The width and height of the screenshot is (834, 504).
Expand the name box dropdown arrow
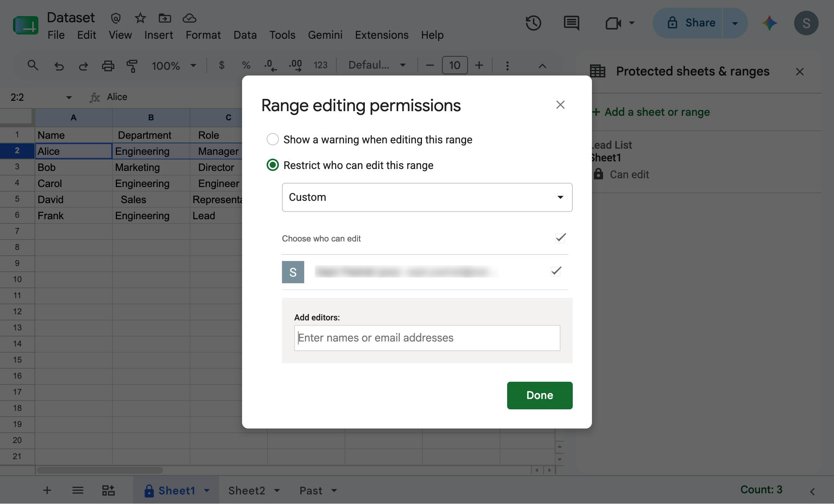[x=69, y=97]
